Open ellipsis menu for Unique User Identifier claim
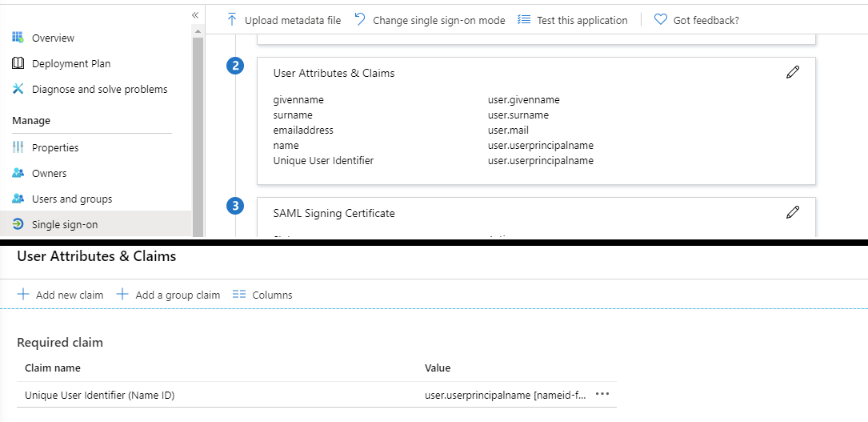The image size is (868, 422). 602,394
